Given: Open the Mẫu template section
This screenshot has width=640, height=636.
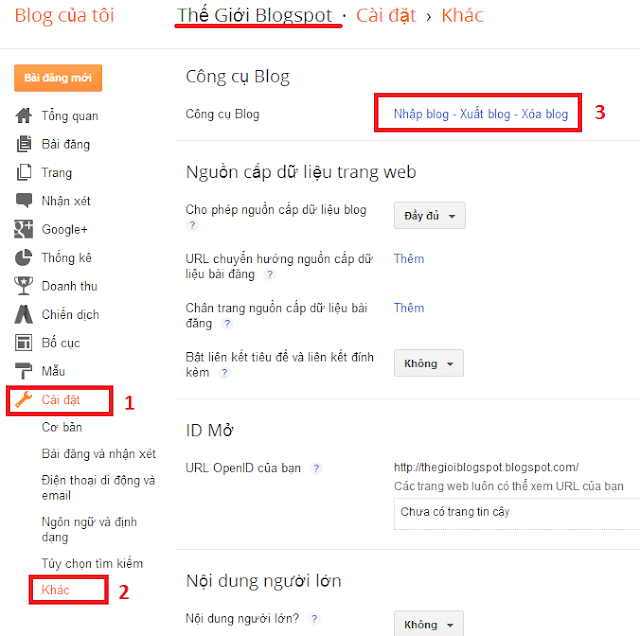Looking at the screenshot, I should pos(53,371).
